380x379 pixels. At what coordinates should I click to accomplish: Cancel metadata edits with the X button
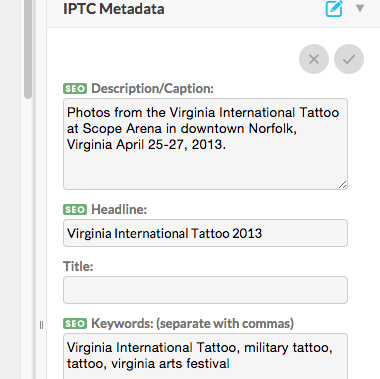(x=314, y=59)
